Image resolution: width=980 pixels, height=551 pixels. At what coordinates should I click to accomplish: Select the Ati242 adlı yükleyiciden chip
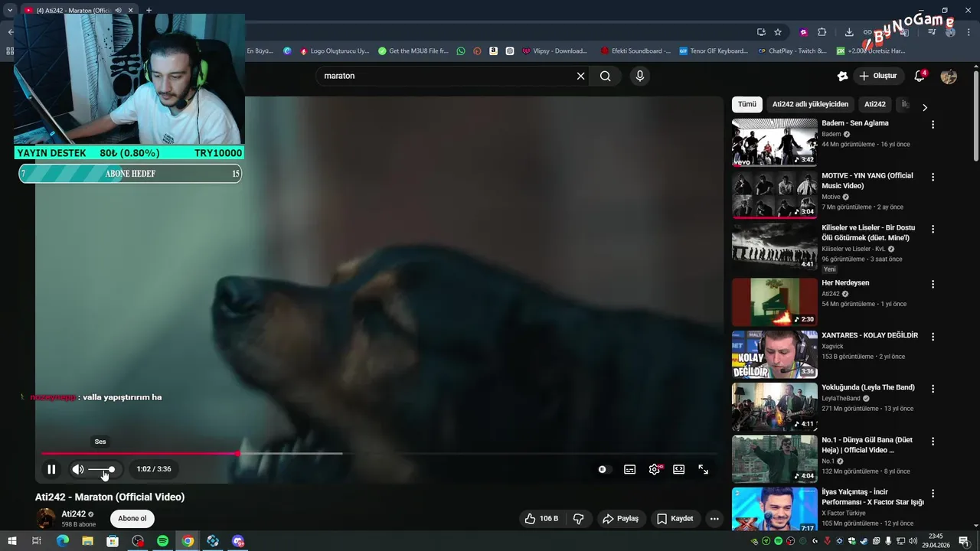point(810,104)
